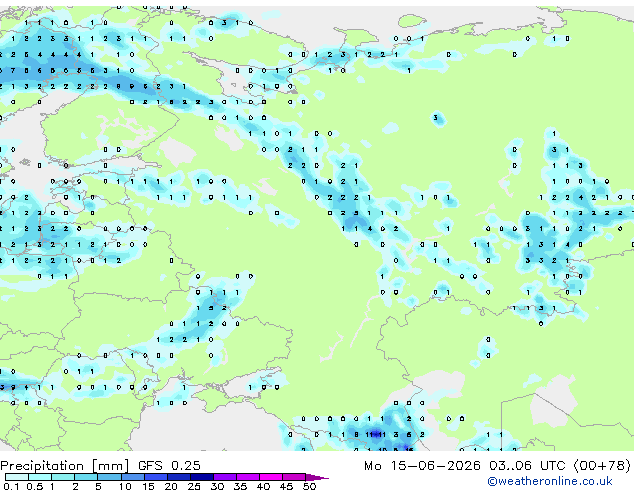Click the 15 to 20 mm legend swatch
The height and width of the screenshot is (490, 634).
[156, 477]
